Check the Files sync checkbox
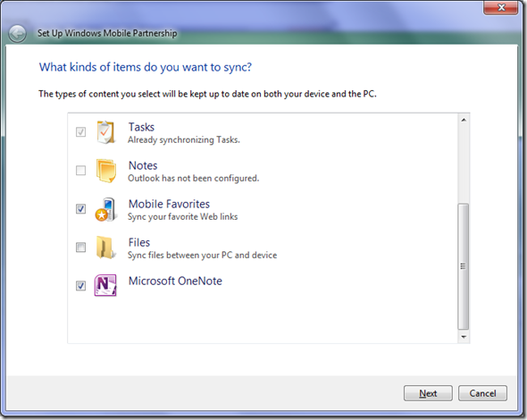 coord(80,248)
